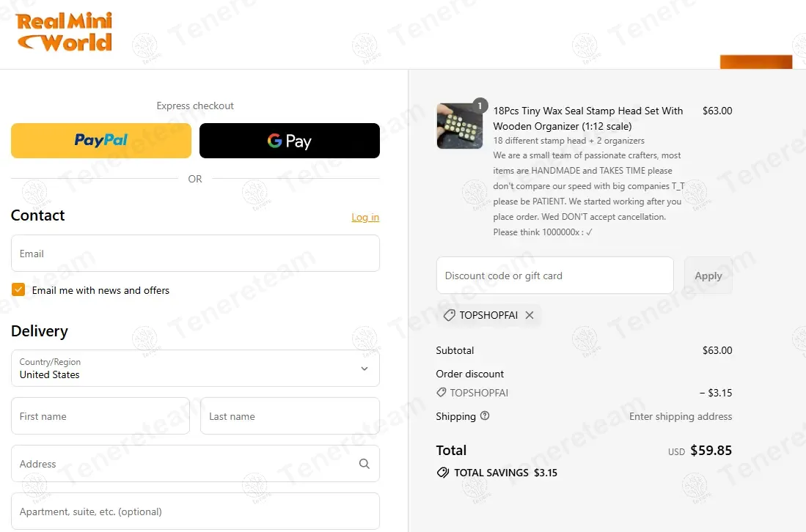Apply the discount code
Image resolution: width=806 pixels, height=532 pixels.
coord(708,276)
